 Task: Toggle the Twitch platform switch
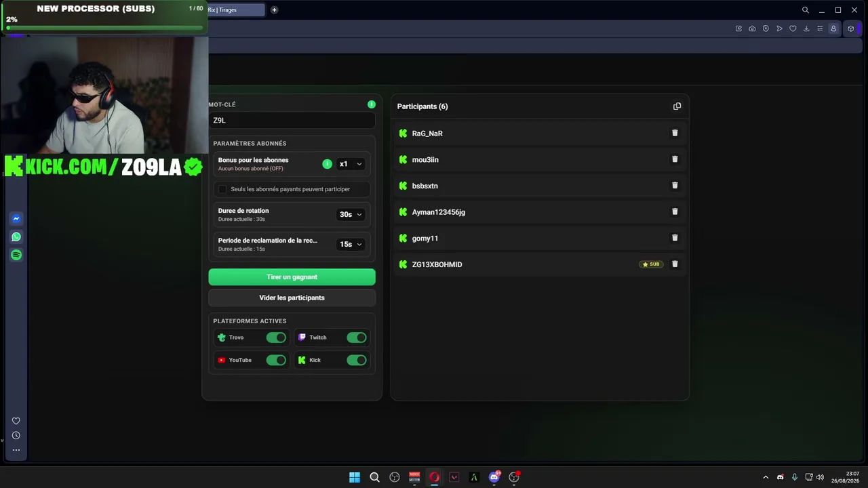pyautogui.click(x=357, y=338)
